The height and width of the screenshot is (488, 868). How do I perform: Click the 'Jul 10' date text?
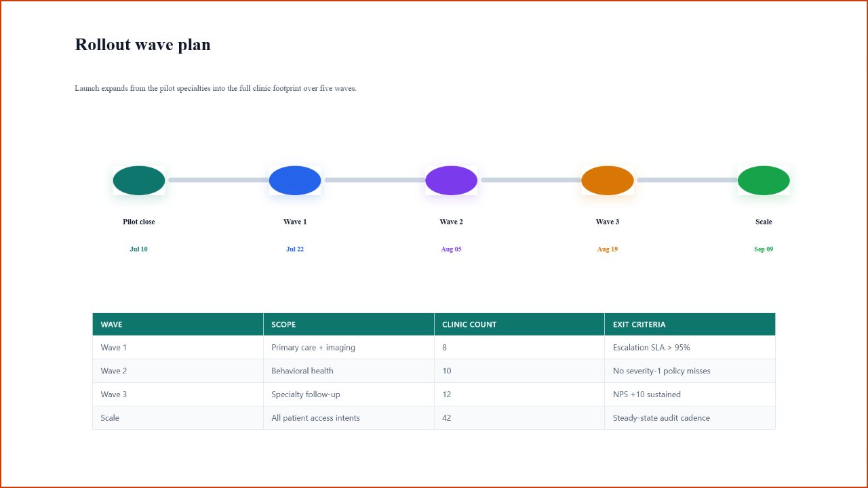(139, 249)
